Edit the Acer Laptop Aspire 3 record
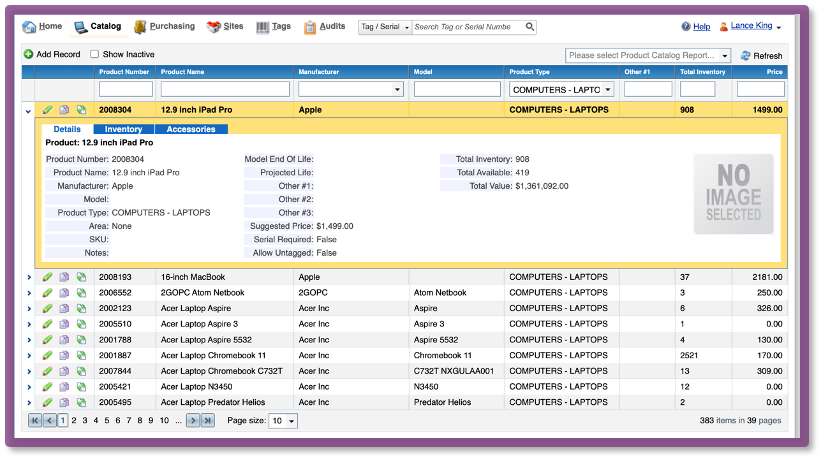Screen dimensions: 822x460 click(47, 324)
